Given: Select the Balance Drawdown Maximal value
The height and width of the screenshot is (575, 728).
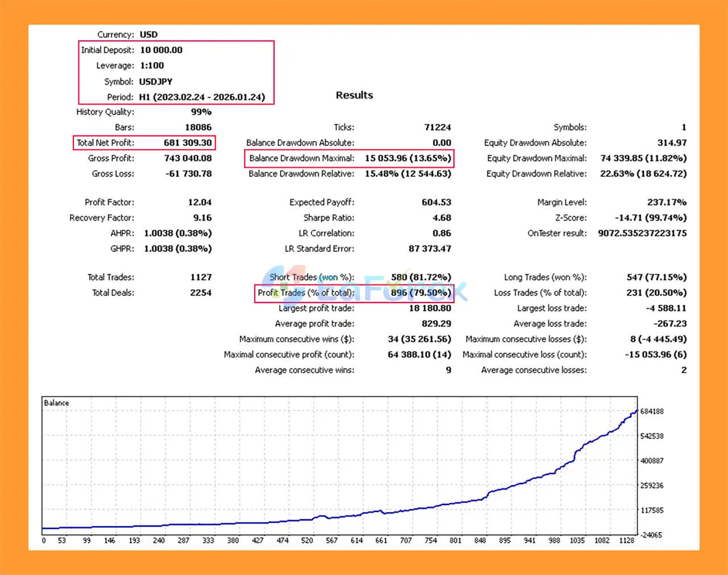Looking at the screenshot, I should click(408, 158).
